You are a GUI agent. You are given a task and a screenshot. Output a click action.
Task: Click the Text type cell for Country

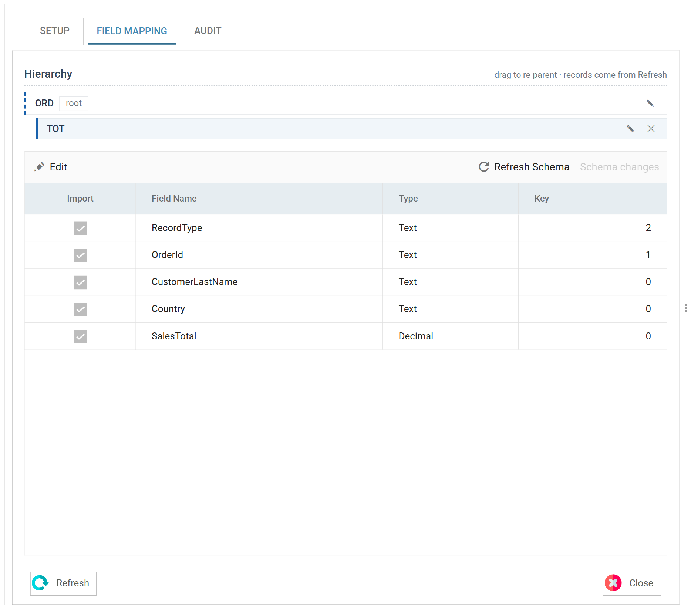[x=450, y=309]
